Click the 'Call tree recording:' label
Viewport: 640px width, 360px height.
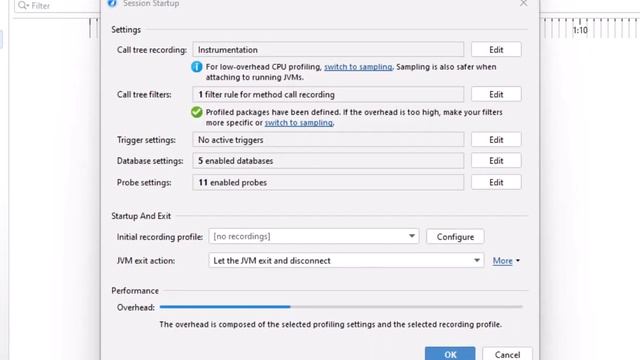[x=152, y=50]
